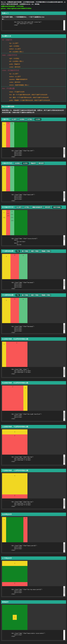Image resolution: width=67 pixels, height=644 pixels.
Task: Click 两端第一个固定 in 子元素高度设置
Action: pyautogui.click(x=46, y=295)
